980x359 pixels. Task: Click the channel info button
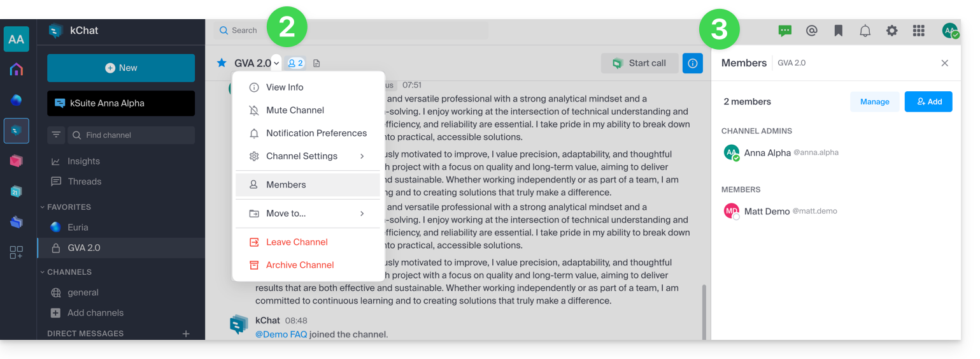click(x=692, y=63)
